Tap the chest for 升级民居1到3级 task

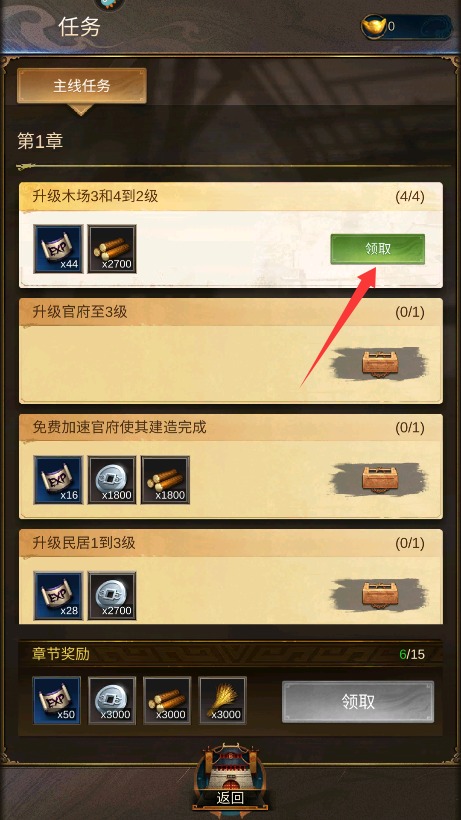click(380, 594)
